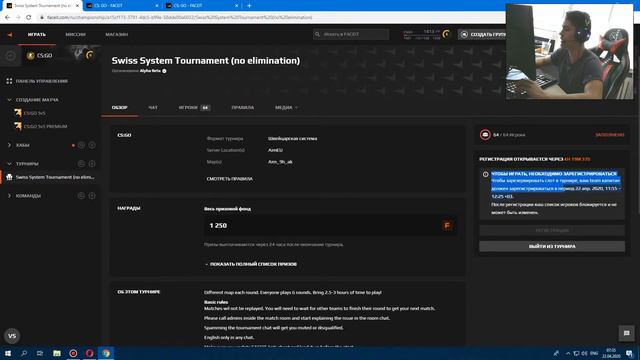Open ПАНЕЛЬ УПРАВЛЕНИЯ (dashboard) in the sidebar
The width and height of the screenshot is (640, 360).
coord(42,81)
